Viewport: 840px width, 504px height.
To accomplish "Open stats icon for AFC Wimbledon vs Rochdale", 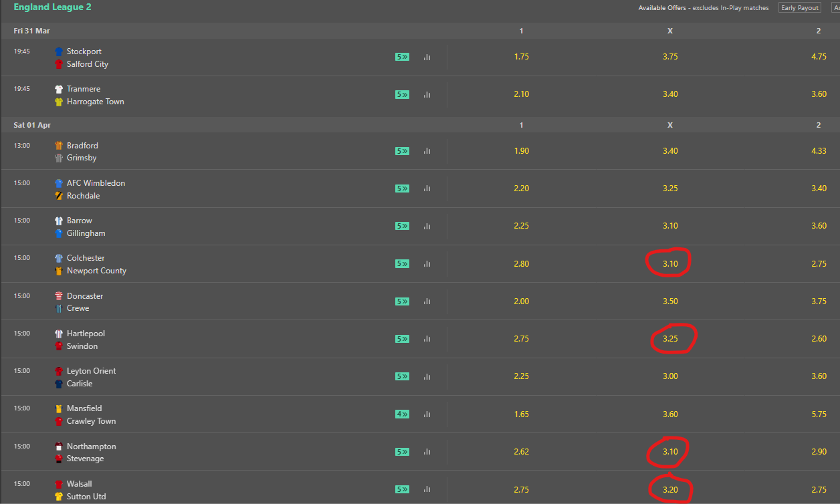I will (427, 188).
